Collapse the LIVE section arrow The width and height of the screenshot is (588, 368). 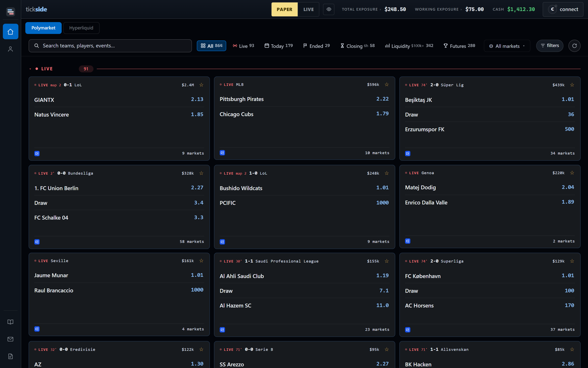click(x=30, y=69)
